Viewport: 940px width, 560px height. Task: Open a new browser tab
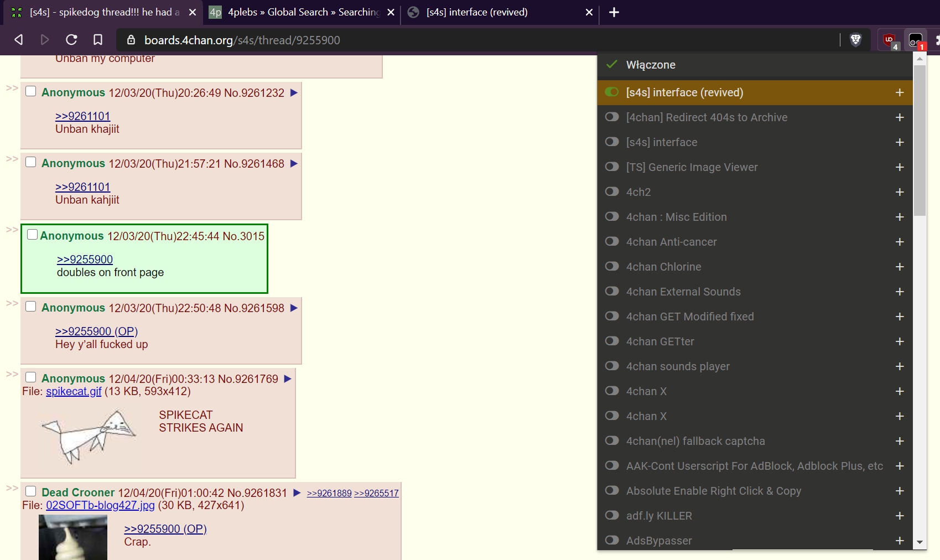614,12
